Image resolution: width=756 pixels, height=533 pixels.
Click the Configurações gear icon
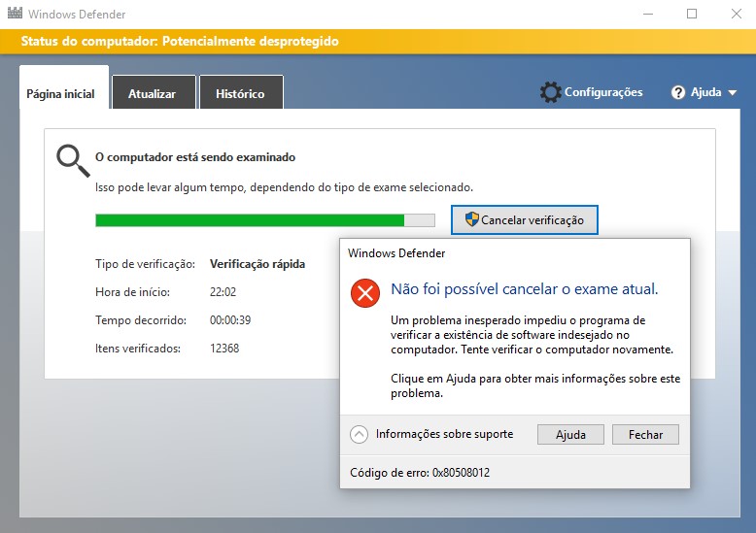click(551, 92)
